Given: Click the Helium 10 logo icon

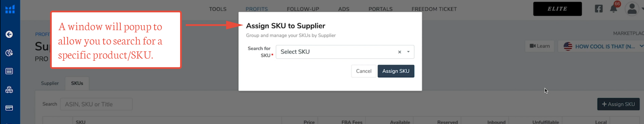Looking at the screenshot, I should pos(10,9).
